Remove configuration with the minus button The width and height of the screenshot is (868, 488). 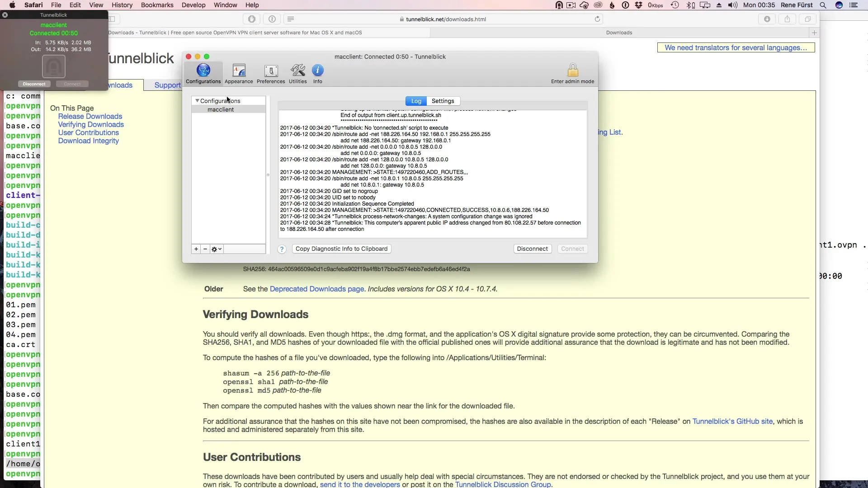(205, 249)
